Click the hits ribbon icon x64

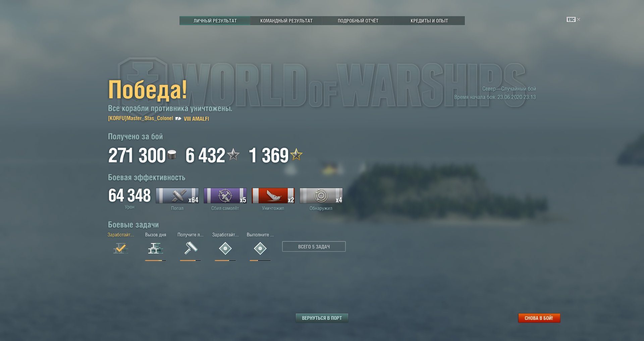(x=177, y=196)
